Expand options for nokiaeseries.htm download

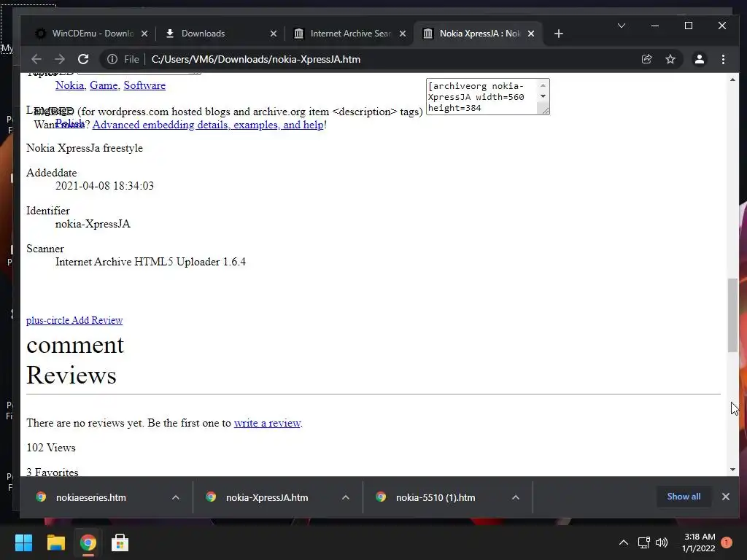(175, 497)
